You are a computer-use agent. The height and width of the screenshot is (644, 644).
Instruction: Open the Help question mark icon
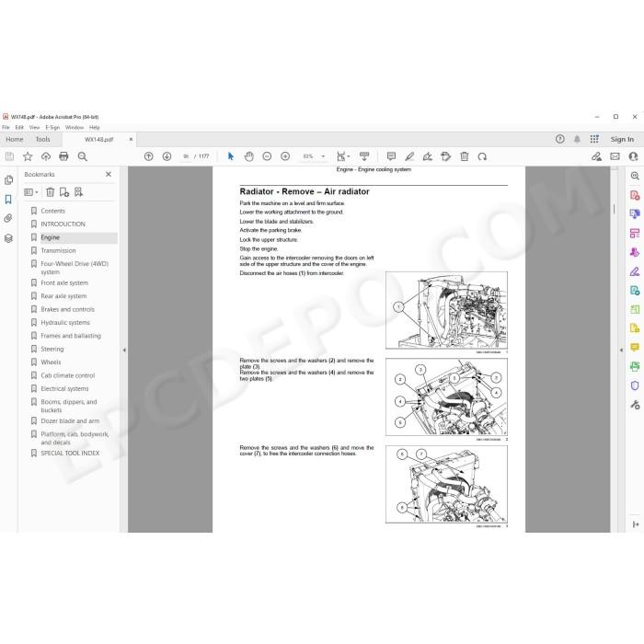[x=559, y=139]
